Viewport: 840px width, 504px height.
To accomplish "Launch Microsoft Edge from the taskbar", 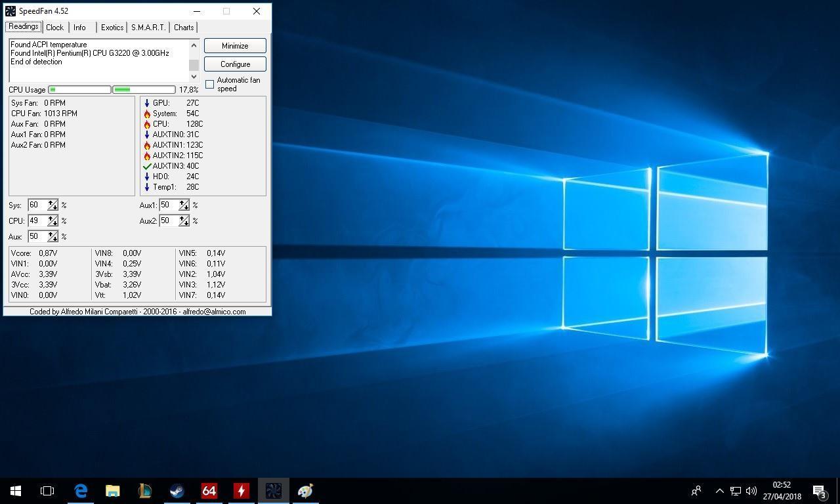I will [x=81, y=491].
